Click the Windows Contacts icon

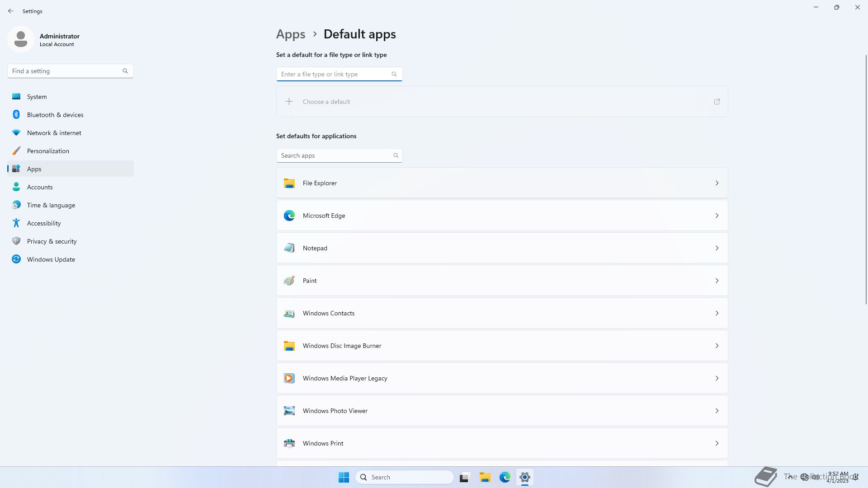tap(289, 313)
